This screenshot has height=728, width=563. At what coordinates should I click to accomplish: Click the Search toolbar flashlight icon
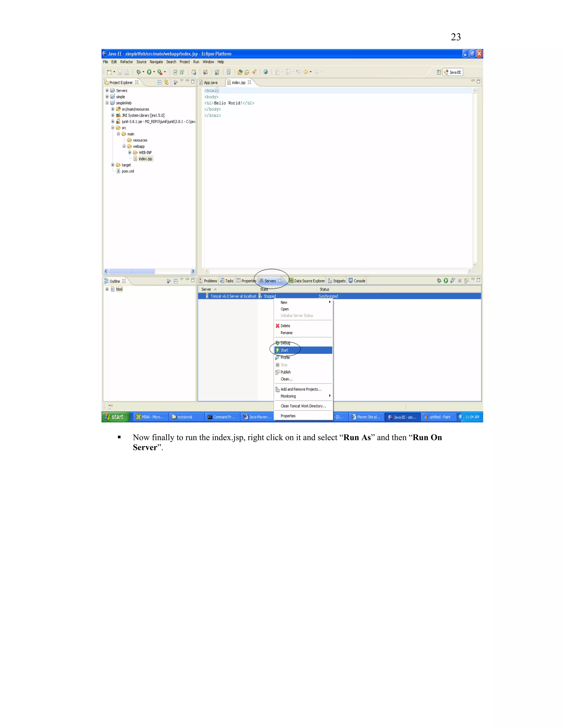[x=254, y=72]
